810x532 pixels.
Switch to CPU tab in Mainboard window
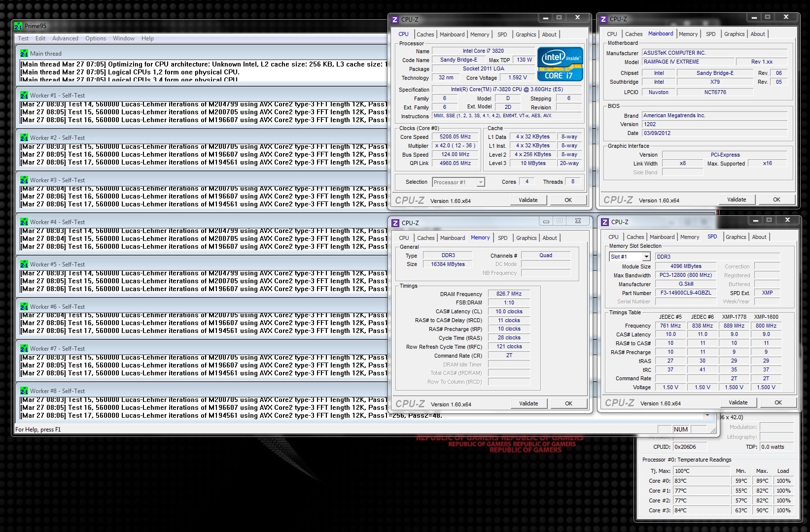[612, 34]
